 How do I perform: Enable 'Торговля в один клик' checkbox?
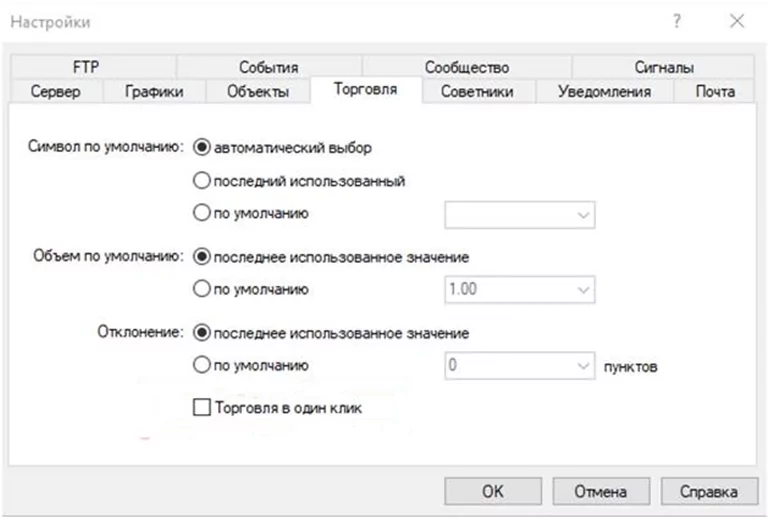point(202,407)
